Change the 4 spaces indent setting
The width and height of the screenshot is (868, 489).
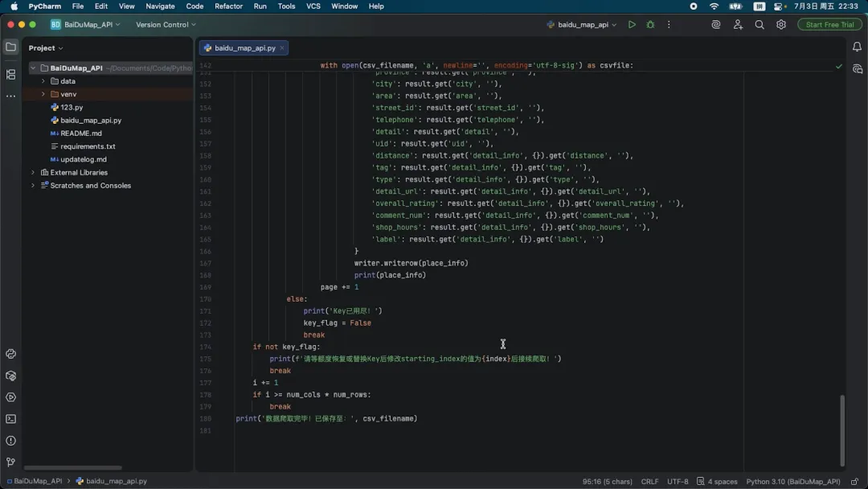[717, 481]
